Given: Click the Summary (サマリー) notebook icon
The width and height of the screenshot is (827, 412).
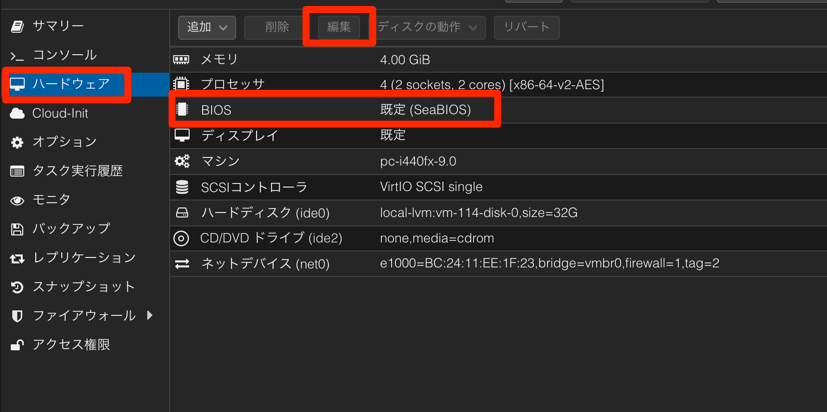Looking at the screenshot, I should (x=17, y=26).
